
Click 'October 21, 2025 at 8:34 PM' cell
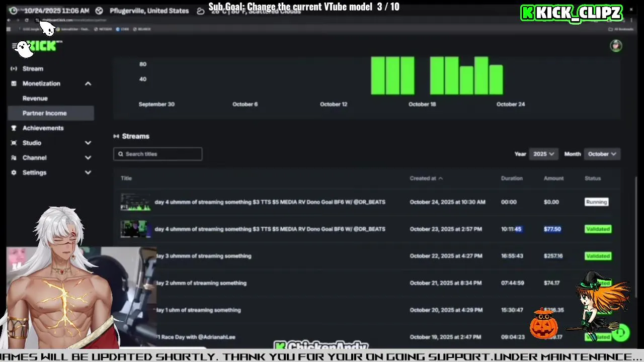(445, 283)
